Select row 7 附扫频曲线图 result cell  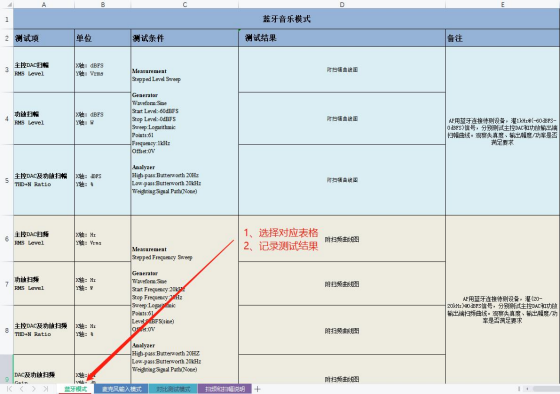point(342,284)
